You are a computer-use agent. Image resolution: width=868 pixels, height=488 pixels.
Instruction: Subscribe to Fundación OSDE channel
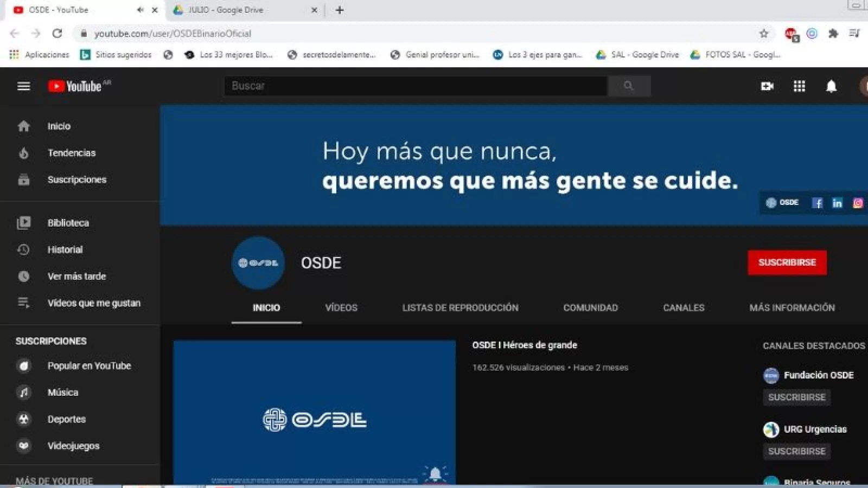(796, 397)
